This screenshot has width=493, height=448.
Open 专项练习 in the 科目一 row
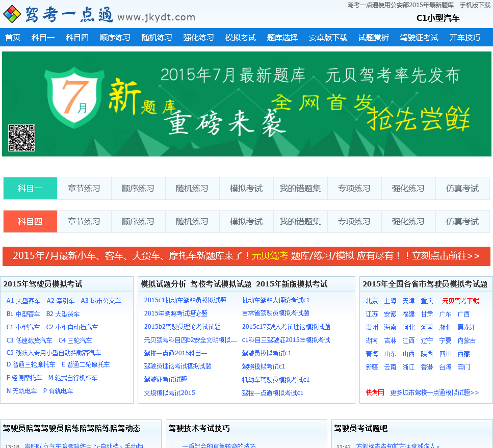pos(354,188)
